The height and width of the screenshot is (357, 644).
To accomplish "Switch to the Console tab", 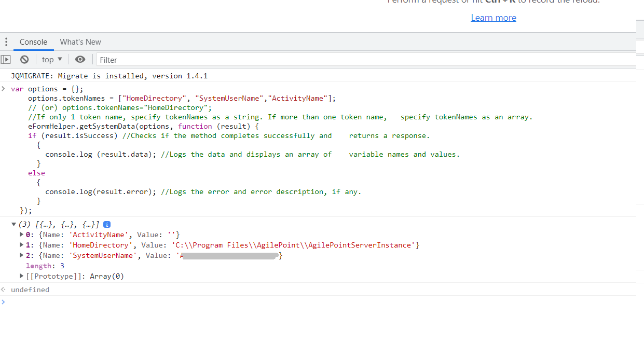I will click(33, 42).
